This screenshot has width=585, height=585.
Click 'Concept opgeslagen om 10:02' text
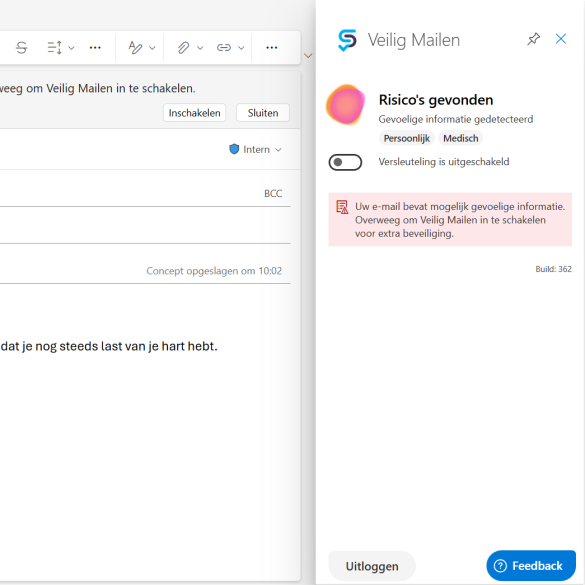tap(214, 271)
